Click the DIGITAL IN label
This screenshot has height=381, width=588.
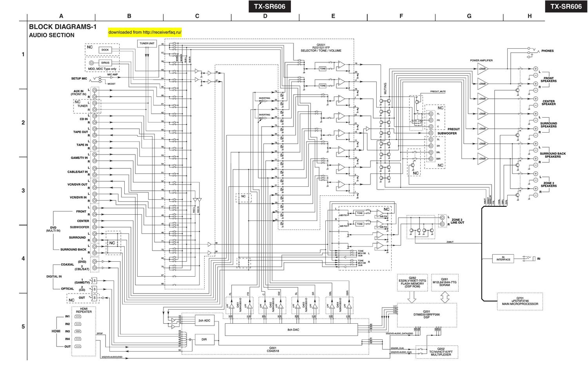[54, 277]
